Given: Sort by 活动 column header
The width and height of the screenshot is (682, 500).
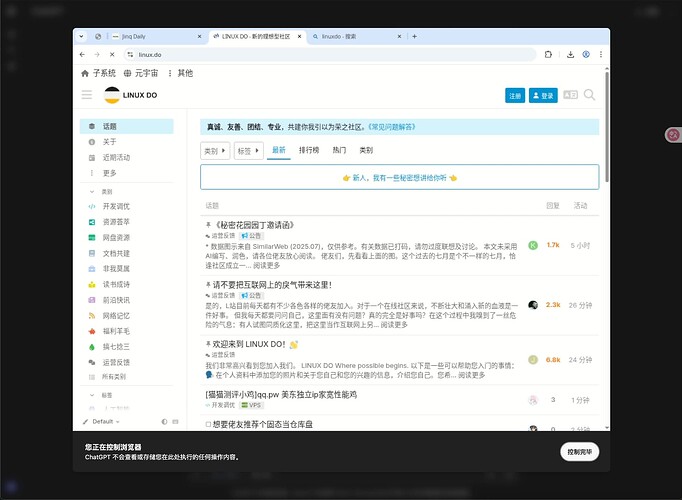Looking at the screenshot, I should click(580, 206).
